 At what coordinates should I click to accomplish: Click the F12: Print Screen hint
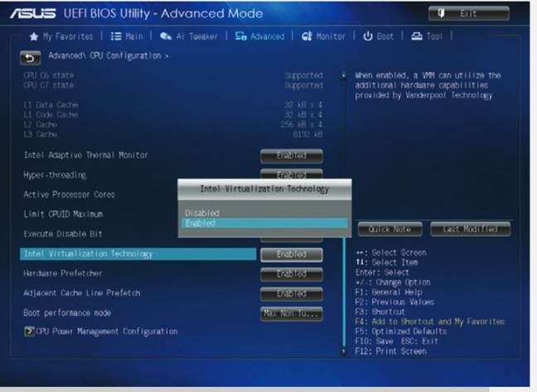coord(391,351)
